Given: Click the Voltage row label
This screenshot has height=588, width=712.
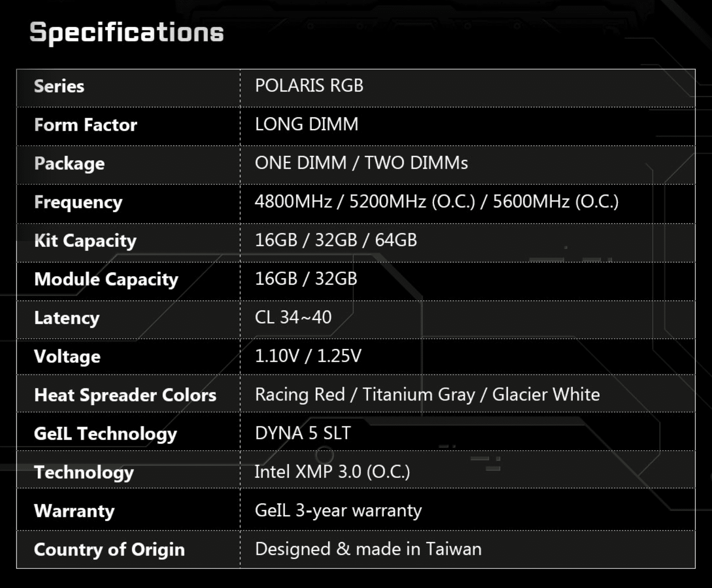Looking at the screenshot, I should coord(67,357).
